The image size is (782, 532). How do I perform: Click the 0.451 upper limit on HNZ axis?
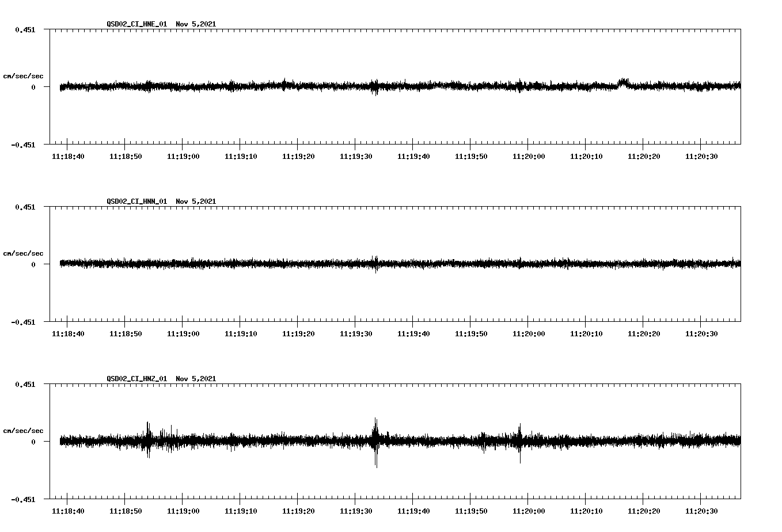point(25,384)
